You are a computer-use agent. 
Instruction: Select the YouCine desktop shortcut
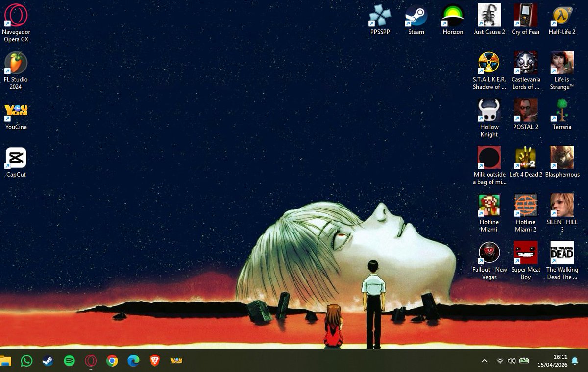pyautogui.click(x=16, y=115)
